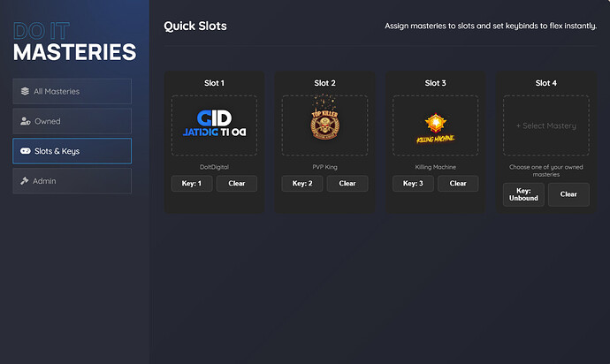Image resolution: width=610 pixels, height=364 pixels.
Task: Open the All Masteries page
Action: click(72, 91)
